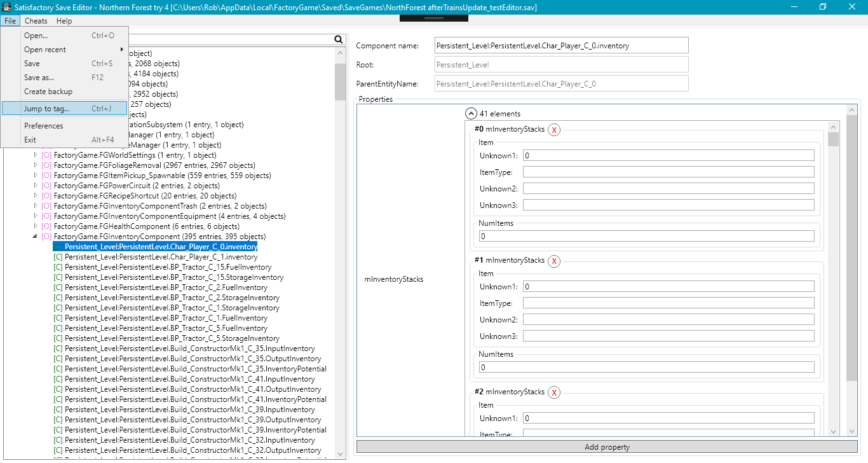868x463 pixels.
Task: Click the mInventoryStacks property label
Action: coord(393,279)
